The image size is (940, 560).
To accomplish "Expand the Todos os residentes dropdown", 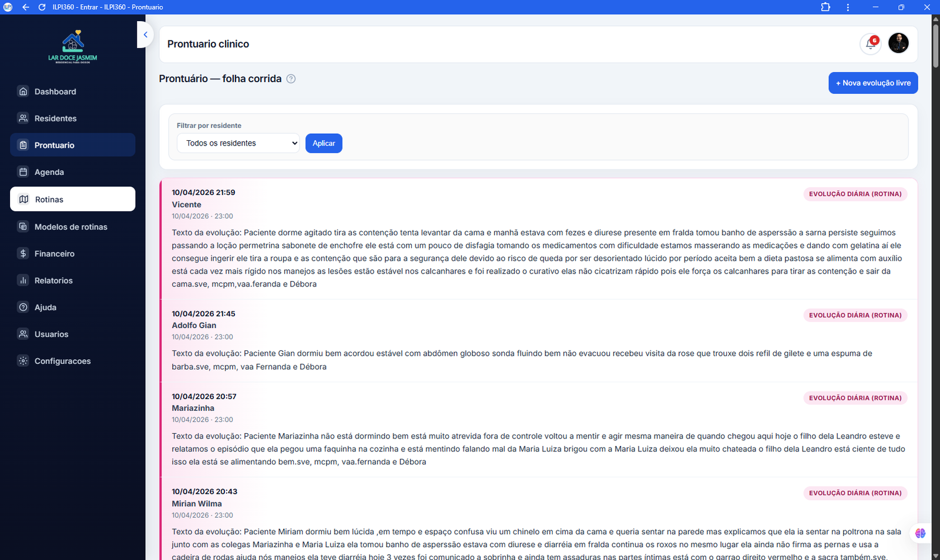I will 238,143.
